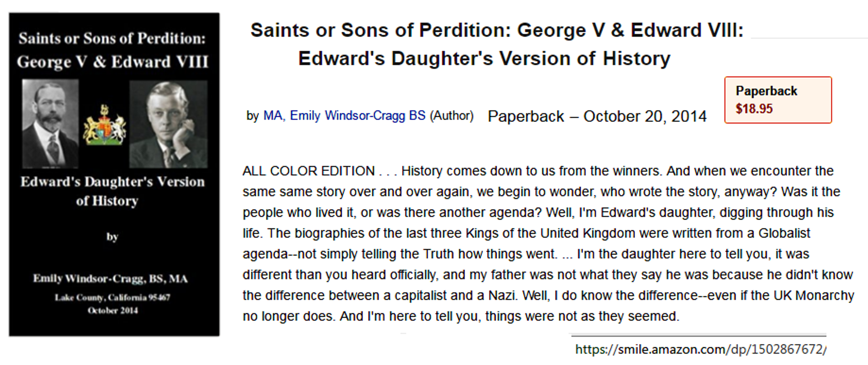
Task: Click the $18.95 price text
Action: 754,109
